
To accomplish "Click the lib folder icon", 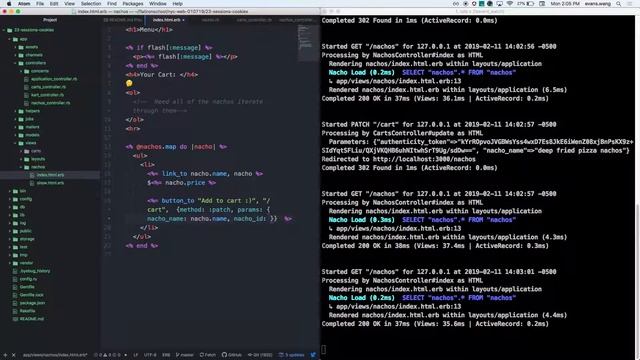I will click(x=15, y=215).
